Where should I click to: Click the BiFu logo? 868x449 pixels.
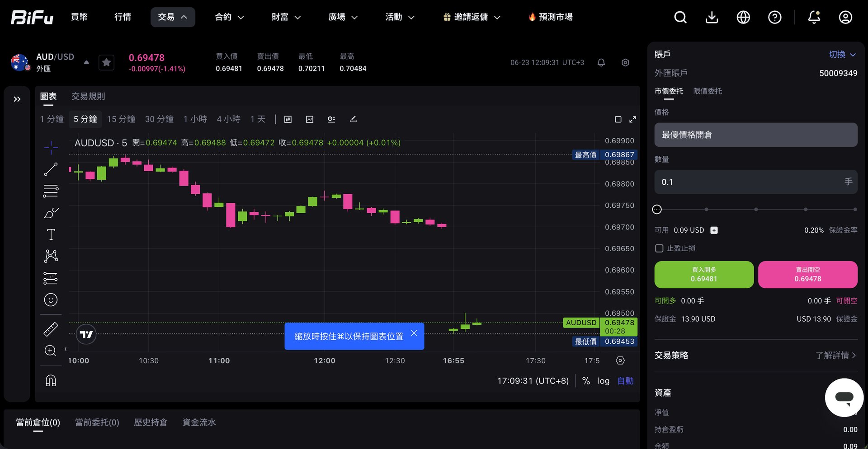tap(32, 17)
